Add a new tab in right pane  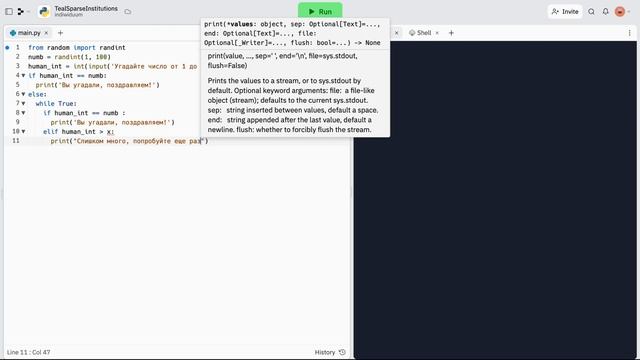pyautogui.click(x=451, y=33)
